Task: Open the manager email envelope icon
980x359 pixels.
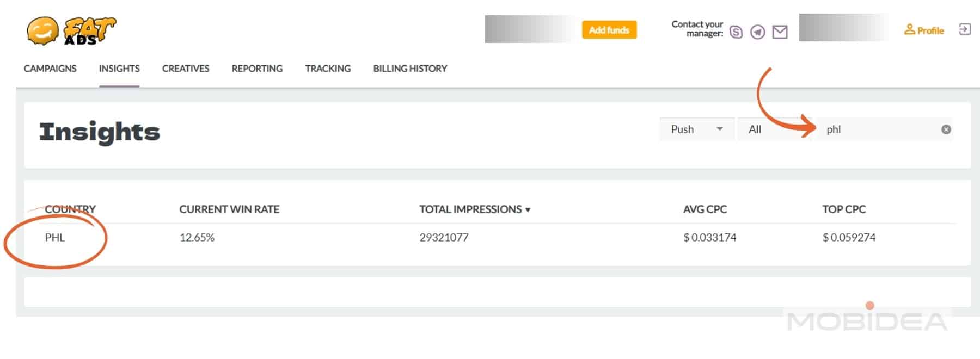Action: pyautogui.click(x=780, y=33)
